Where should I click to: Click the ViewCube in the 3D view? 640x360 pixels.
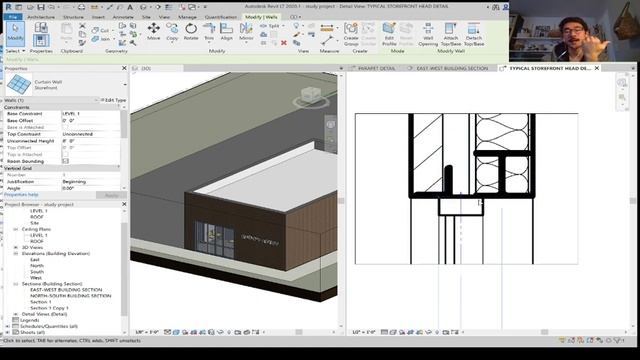click(311, 96)
